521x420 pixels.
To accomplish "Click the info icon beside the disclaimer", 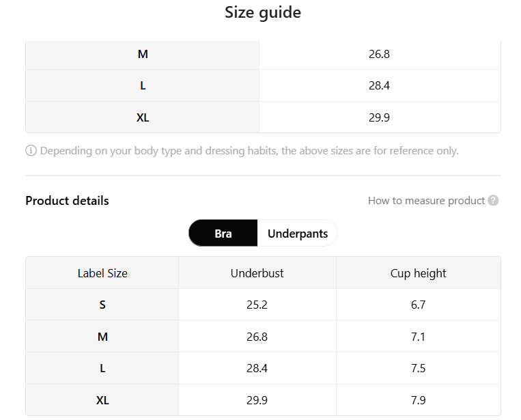I will pos(31,150).
